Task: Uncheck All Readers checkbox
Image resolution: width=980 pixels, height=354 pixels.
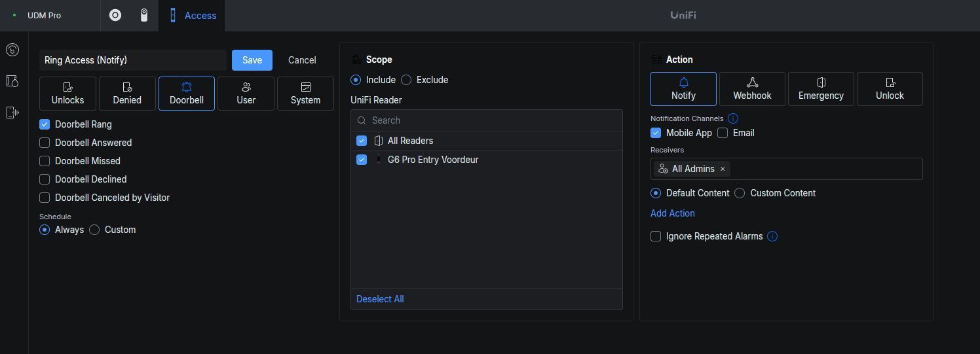Action: coord(362,141)
